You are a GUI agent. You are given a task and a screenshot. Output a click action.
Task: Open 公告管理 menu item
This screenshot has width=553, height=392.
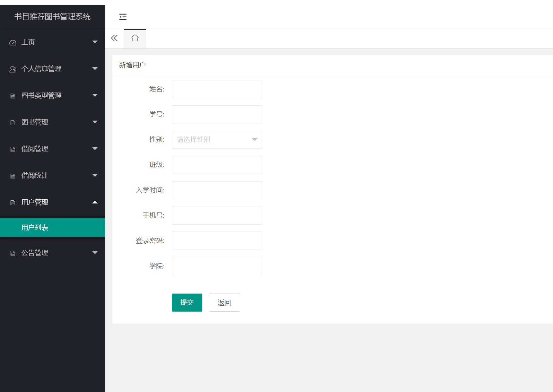[52, 253]
